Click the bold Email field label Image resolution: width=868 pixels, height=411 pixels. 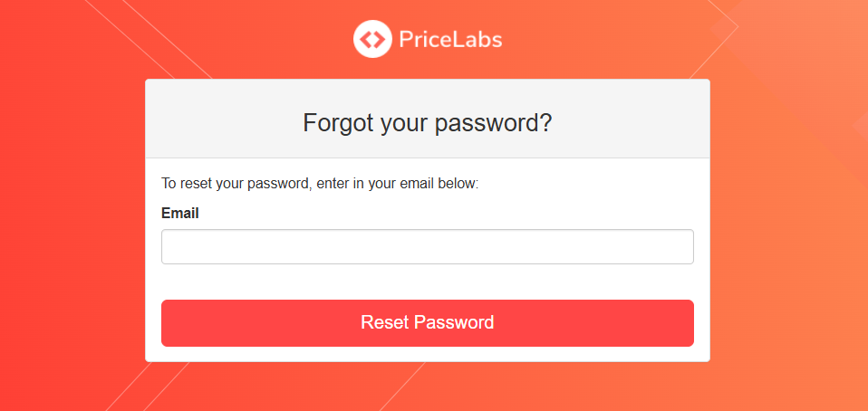coord(179,214)
